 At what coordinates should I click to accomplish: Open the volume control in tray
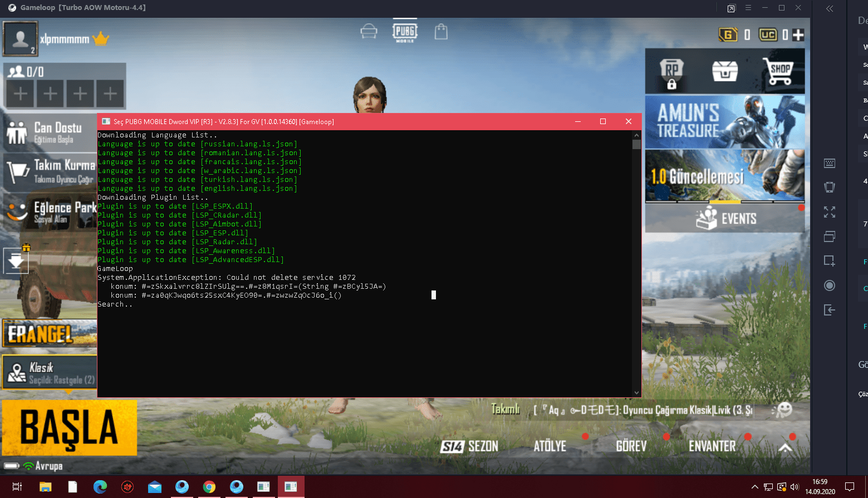pyautogui.click(x=795, y=487)
